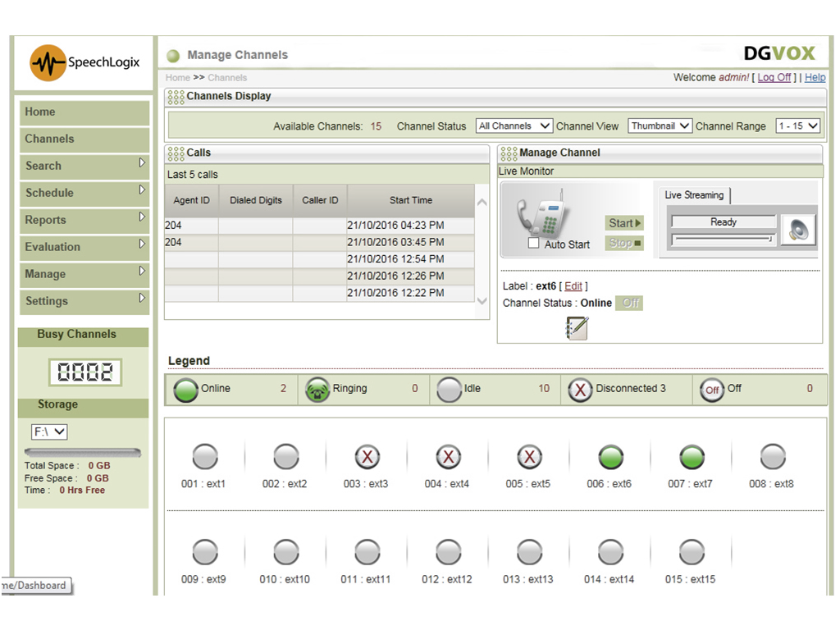This screenshot has width=840, height=630.
Task: Select idle channel 001 : ext1
Action: (x=204, y=457)
